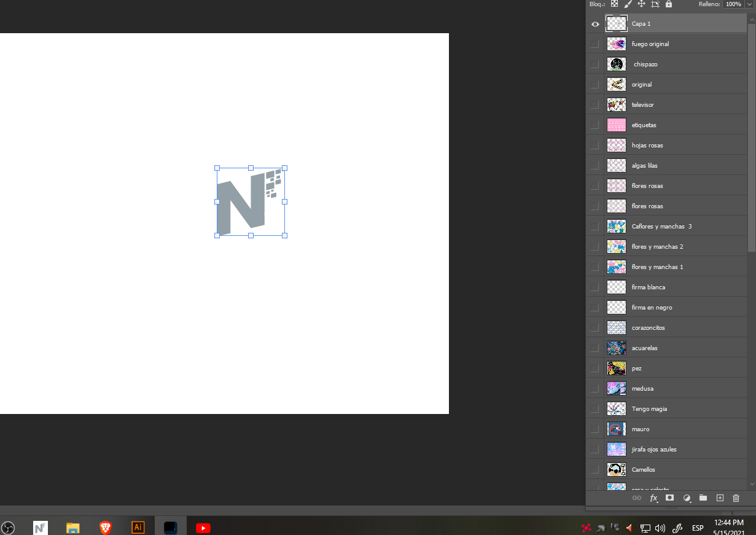Image resolution: width=756 pixels, height=535 pixels.
Task: Show the acuarelas layer
Action: coord(594,348)
